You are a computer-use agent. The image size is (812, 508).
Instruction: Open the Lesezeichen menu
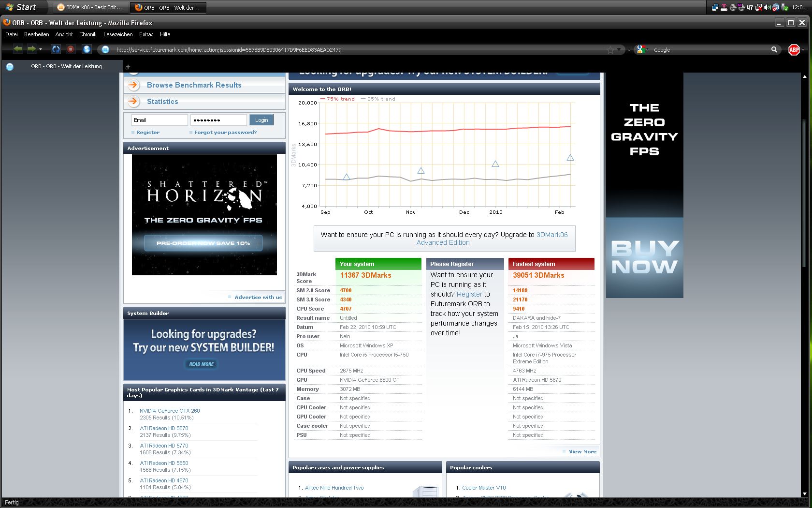pyautogui.click(x=117, y=34)
